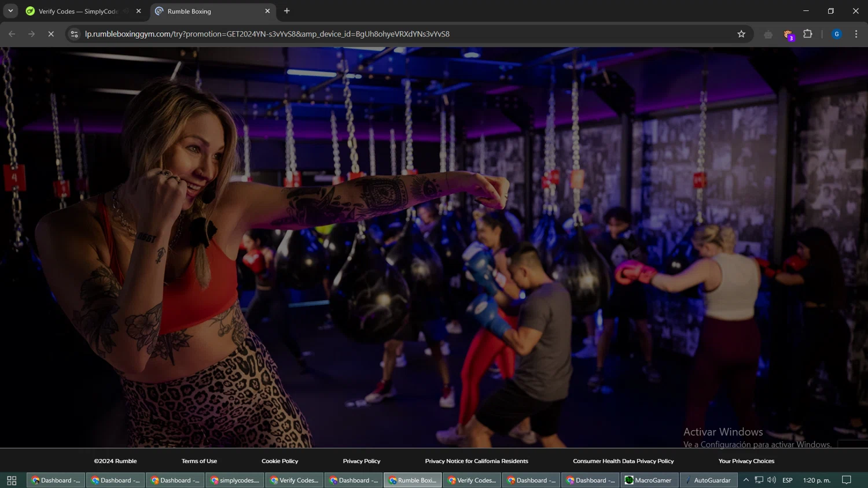
Task: Show hidden system tray icons chevron
Action: click(746, 480)
